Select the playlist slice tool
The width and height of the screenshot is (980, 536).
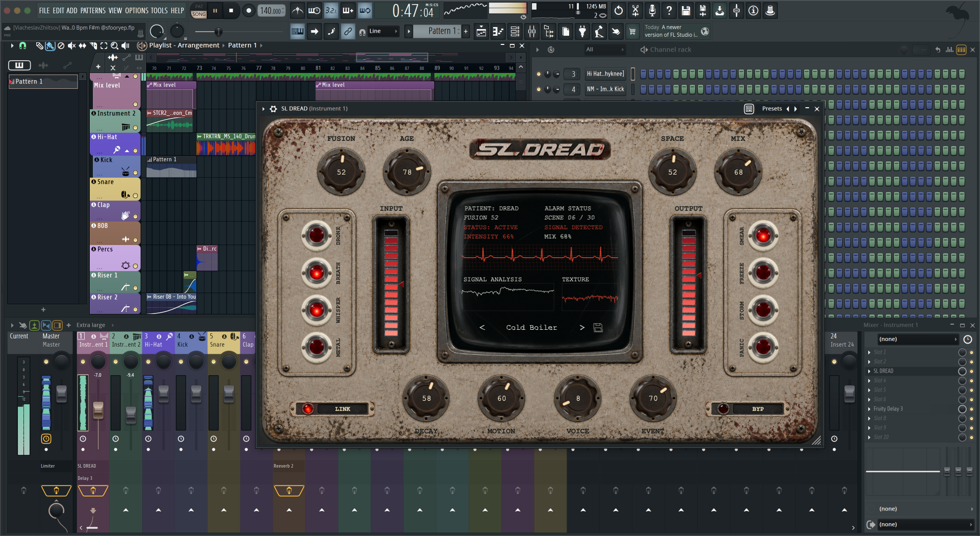pyautogui.click(x=93, y=45)
